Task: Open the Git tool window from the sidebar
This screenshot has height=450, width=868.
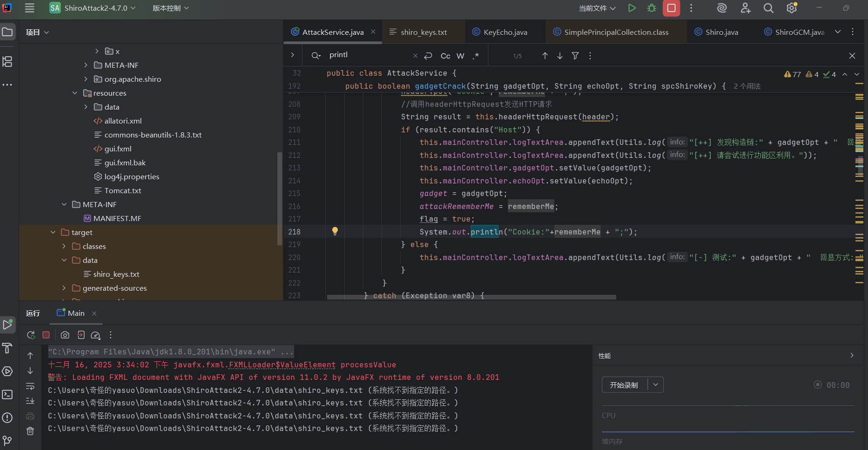Action: (x=7, y=440)
